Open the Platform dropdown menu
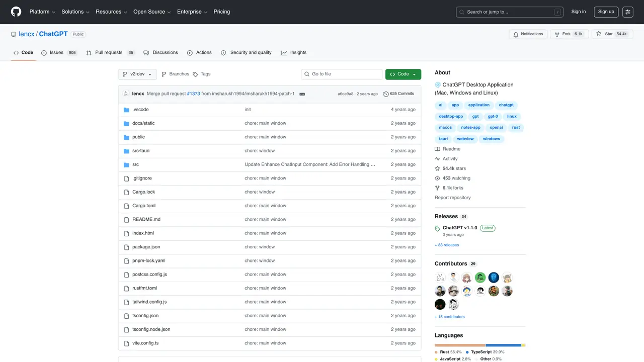 (42, 12)
